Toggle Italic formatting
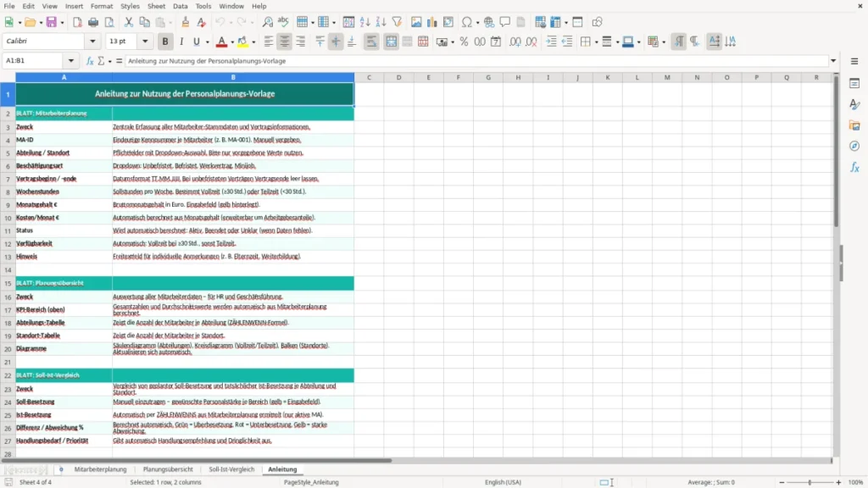The image size is (868, 488). click(x=181, y=42)
